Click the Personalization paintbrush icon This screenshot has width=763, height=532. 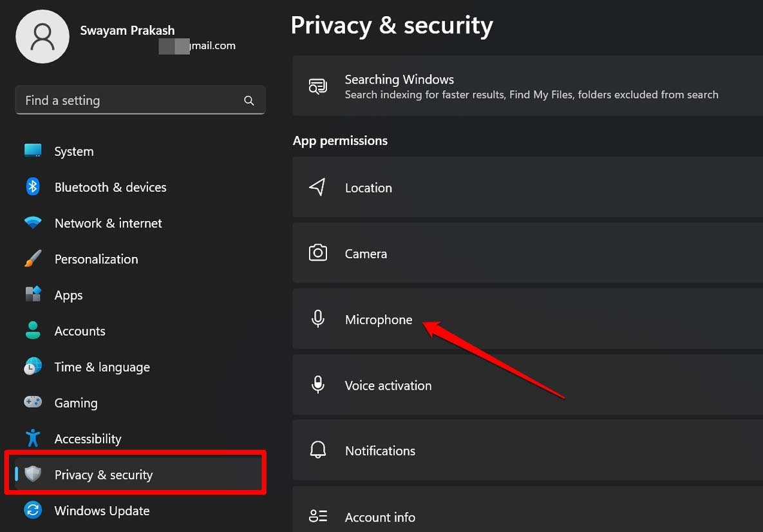click(x=33, y=259)
